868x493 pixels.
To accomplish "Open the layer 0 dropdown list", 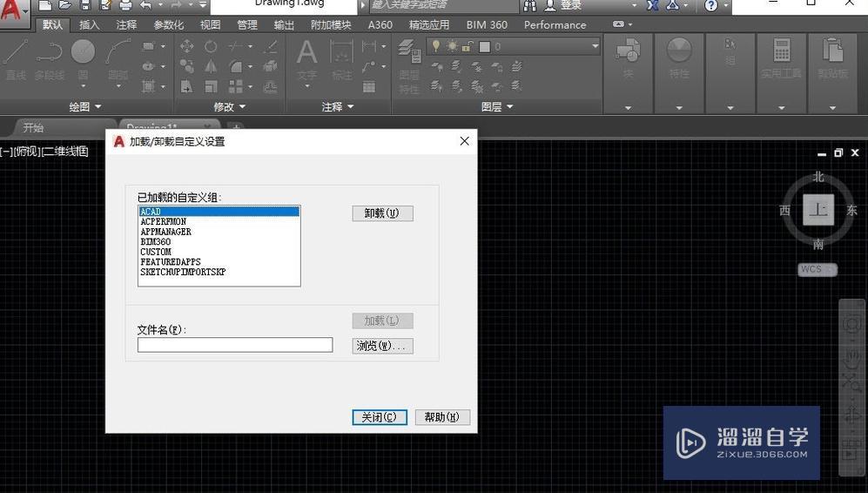I will 595,46.
